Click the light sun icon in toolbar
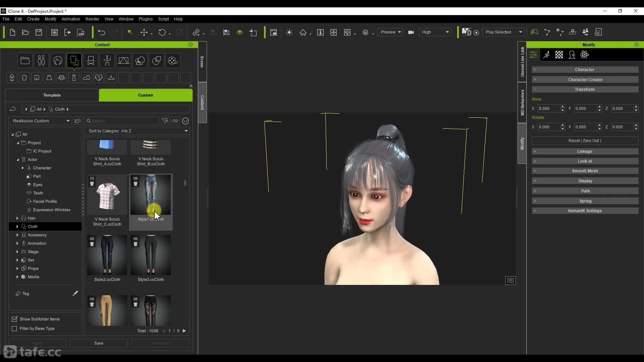The image size is (644, 362). (289, 32)
